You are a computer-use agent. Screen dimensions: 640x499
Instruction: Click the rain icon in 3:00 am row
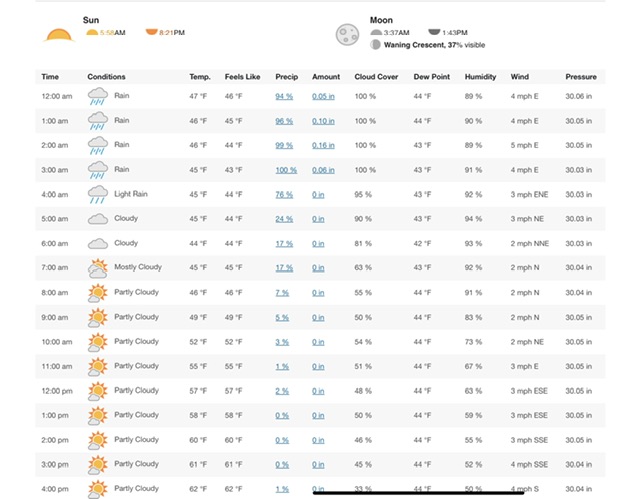click(98, 170)
